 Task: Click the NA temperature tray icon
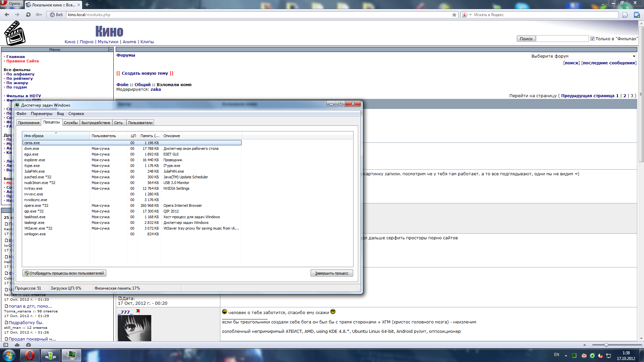coord(584,356)
